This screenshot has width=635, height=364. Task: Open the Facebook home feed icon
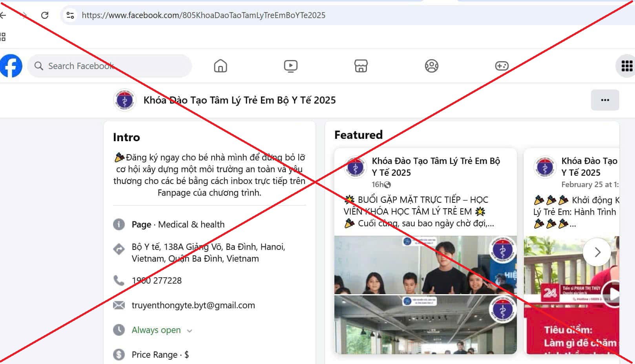tap(220, 66)
